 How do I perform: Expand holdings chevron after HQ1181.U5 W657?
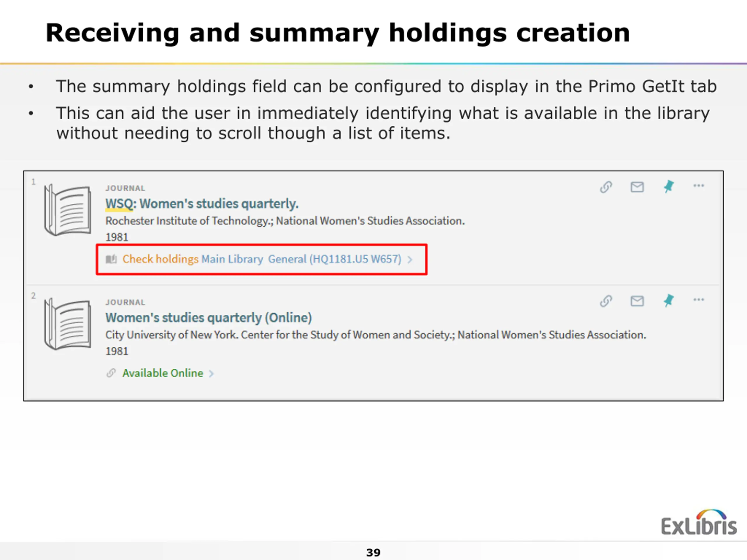coord(410,260)
